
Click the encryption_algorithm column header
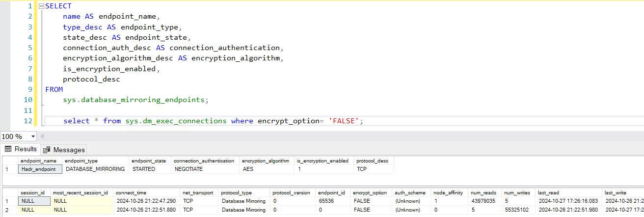(x=267, y=161)
